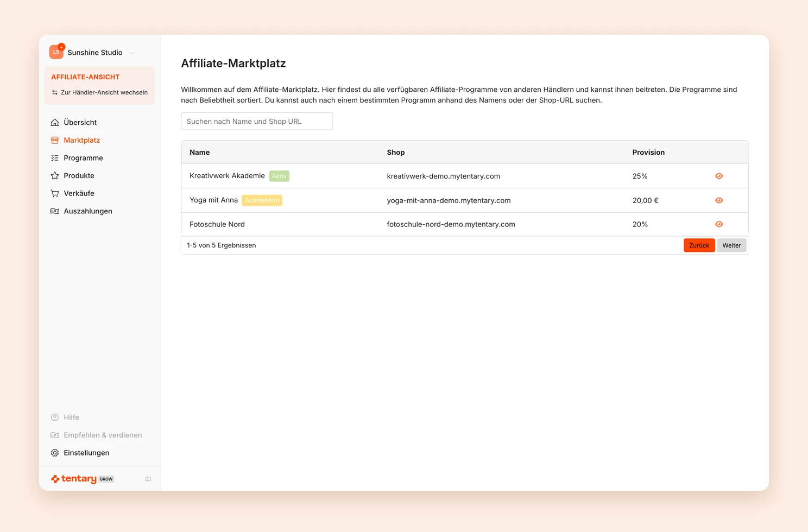The width and height of the screenshot is (808, 532).
Task: Click 'fotoschule-nord-demo.mytentary.com' shop URL
Action: point(451,224)
